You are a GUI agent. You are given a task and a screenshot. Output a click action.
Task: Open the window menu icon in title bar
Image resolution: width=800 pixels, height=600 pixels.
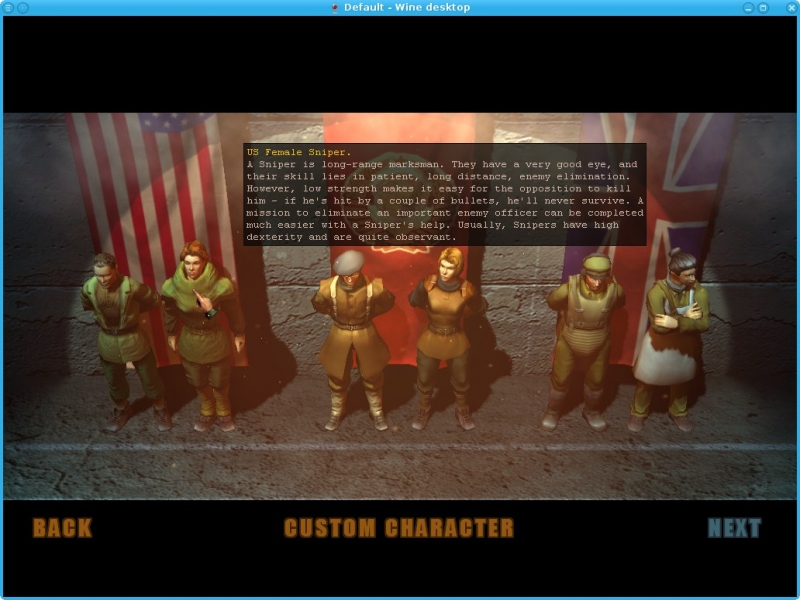pos(8,8)
